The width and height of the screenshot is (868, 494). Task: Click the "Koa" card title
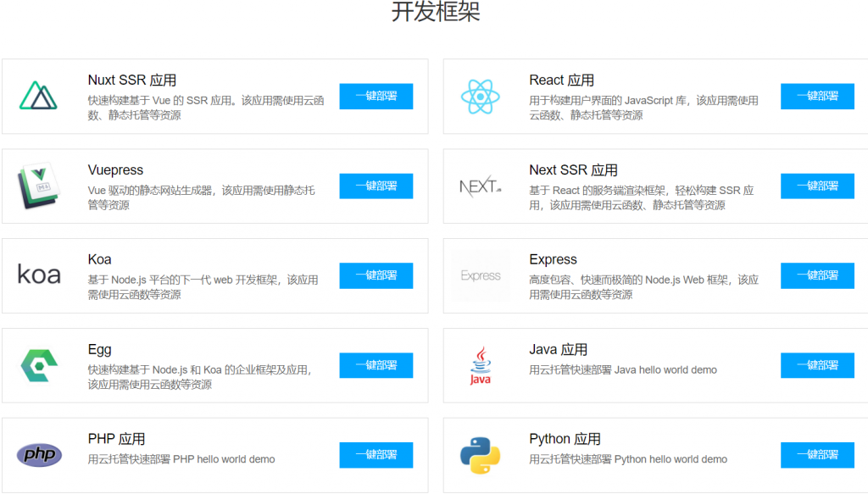click(100, 259)
